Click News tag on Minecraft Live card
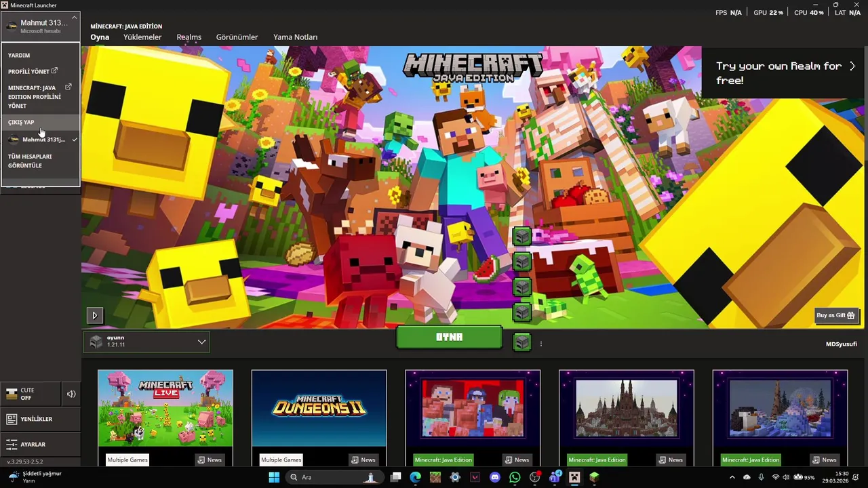 (210, 460)
